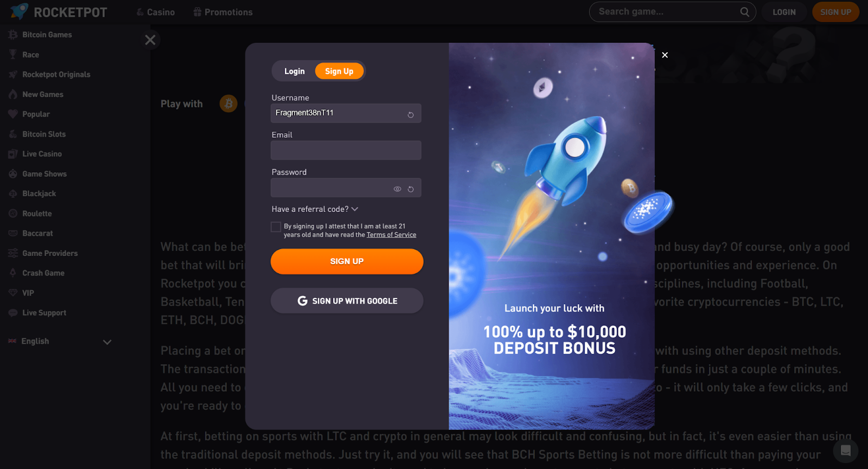Click the Rocketpot rocket logo
This screenshot has height=469, width=868.
tap(19, 11)
